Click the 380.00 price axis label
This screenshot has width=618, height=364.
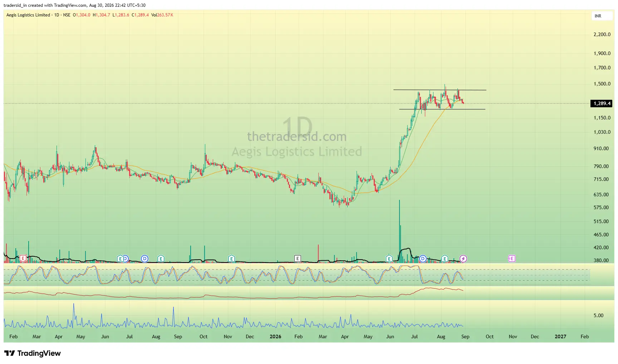pyautogui.click(x=601, y=260)
